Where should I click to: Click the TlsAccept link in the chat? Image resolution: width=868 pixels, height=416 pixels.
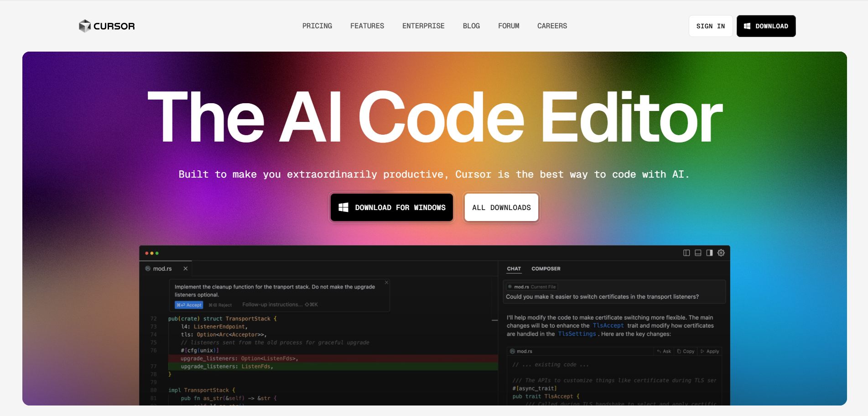[608, 326]
